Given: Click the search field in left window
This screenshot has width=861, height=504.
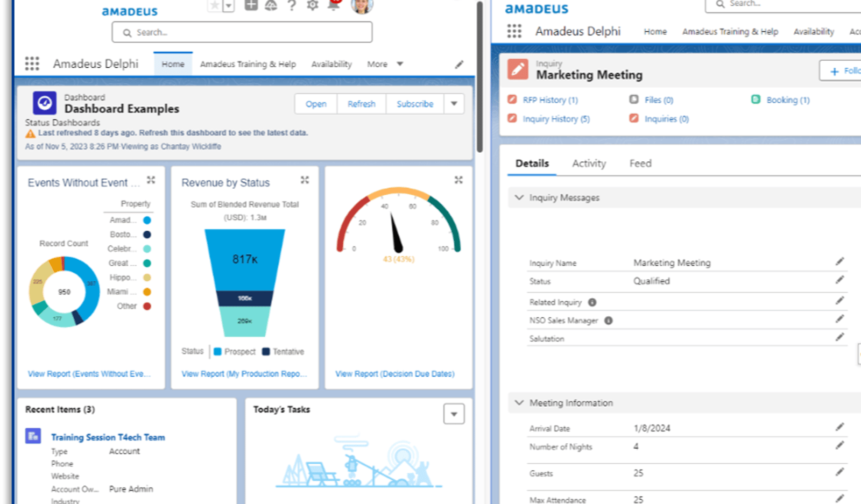Looking at the screenshot, I should click(x=242, y=32).
